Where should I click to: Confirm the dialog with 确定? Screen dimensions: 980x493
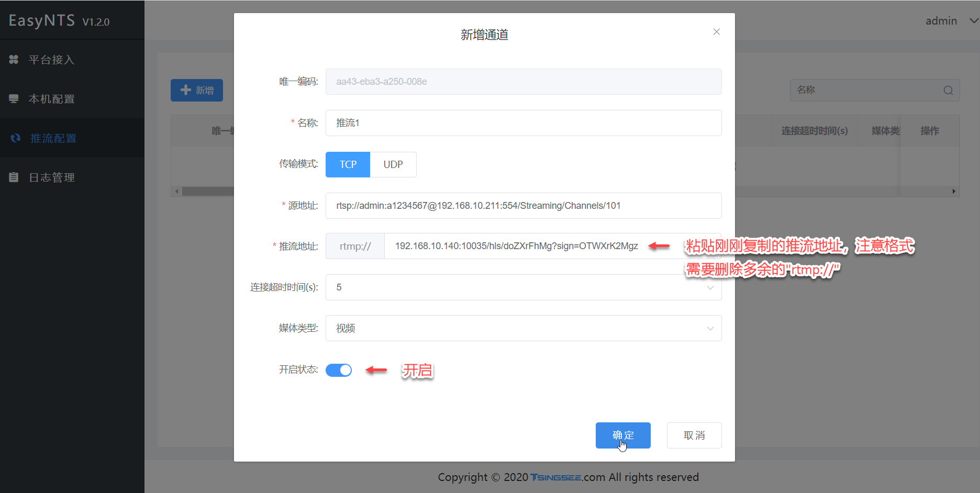coord(623,435)
